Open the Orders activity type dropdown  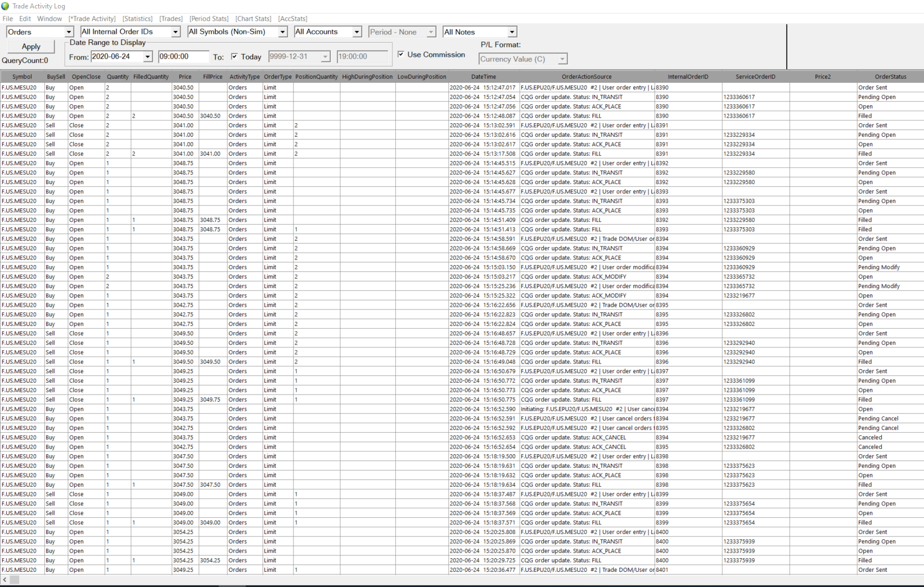69,32
